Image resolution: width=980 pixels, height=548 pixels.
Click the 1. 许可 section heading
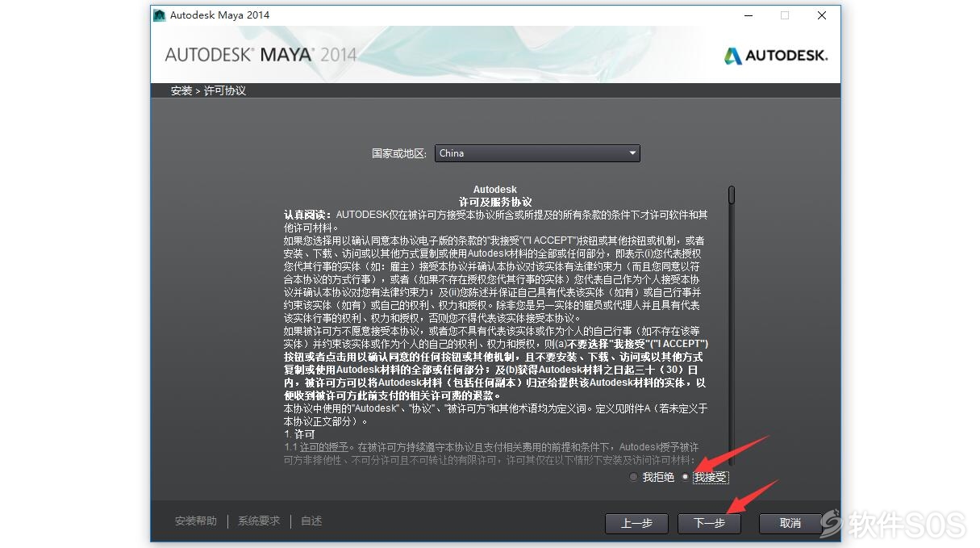tap(299, 434)
